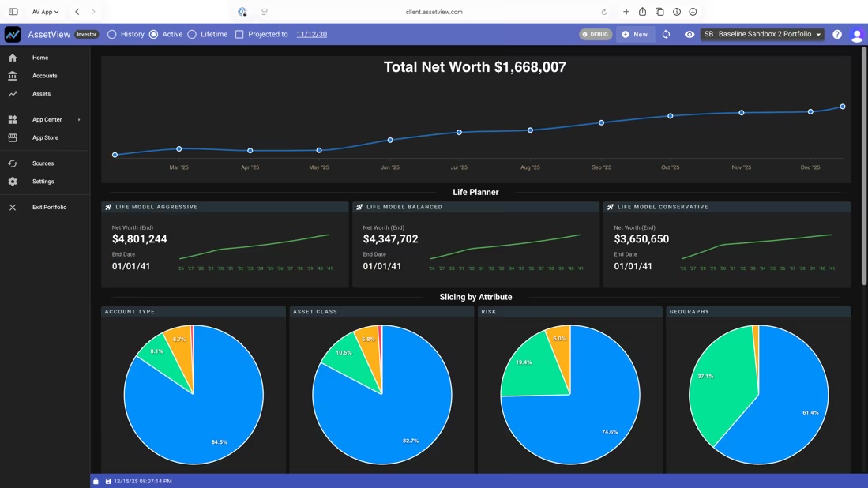Open Settings in the sidebar
868x488 pixels.
coord(43,182)
